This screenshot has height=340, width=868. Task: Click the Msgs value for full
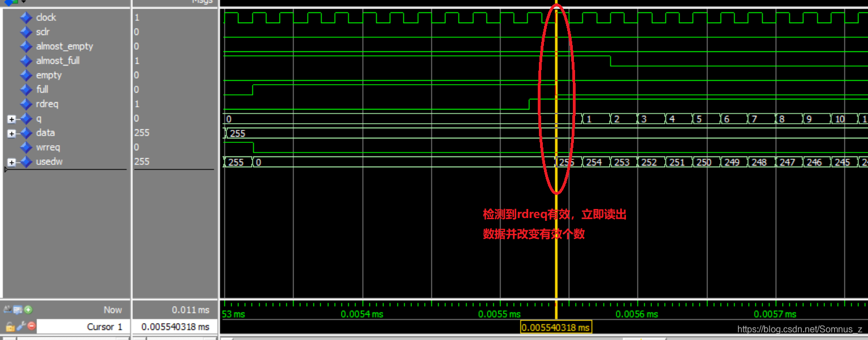(137, 89)
